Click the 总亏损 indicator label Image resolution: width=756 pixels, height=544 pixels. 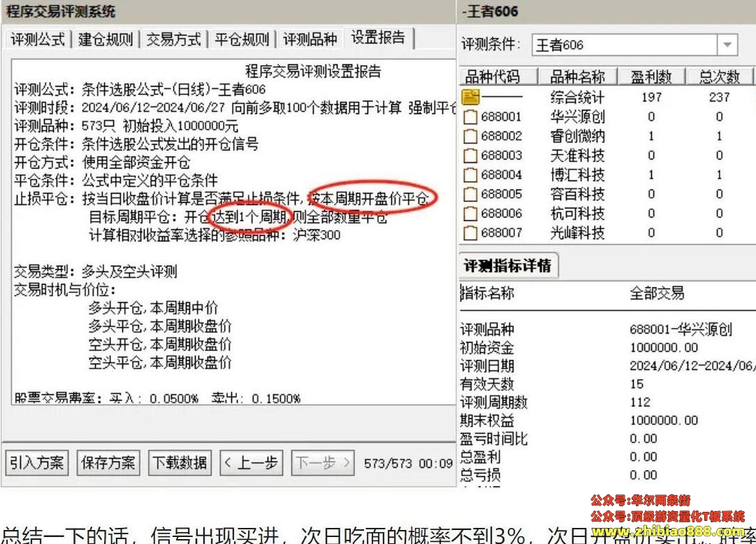480,475
